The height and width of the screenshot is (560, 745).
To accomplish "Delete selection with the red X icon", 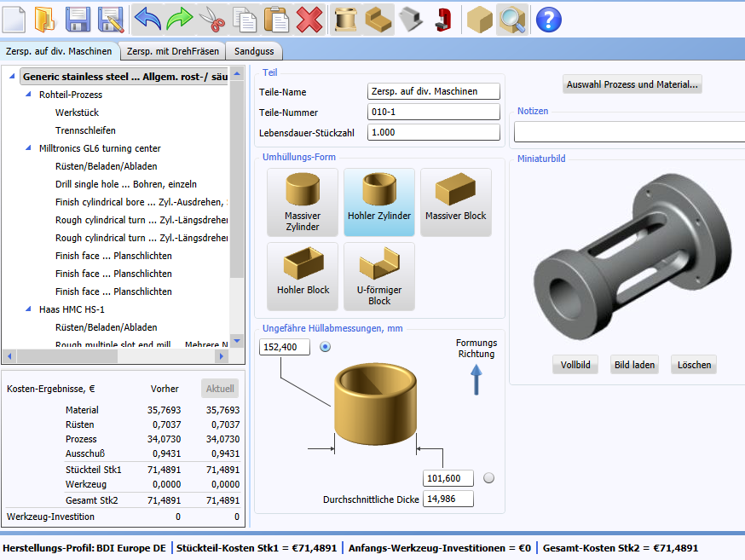I will pyautogui.click(x=309, y=20).
